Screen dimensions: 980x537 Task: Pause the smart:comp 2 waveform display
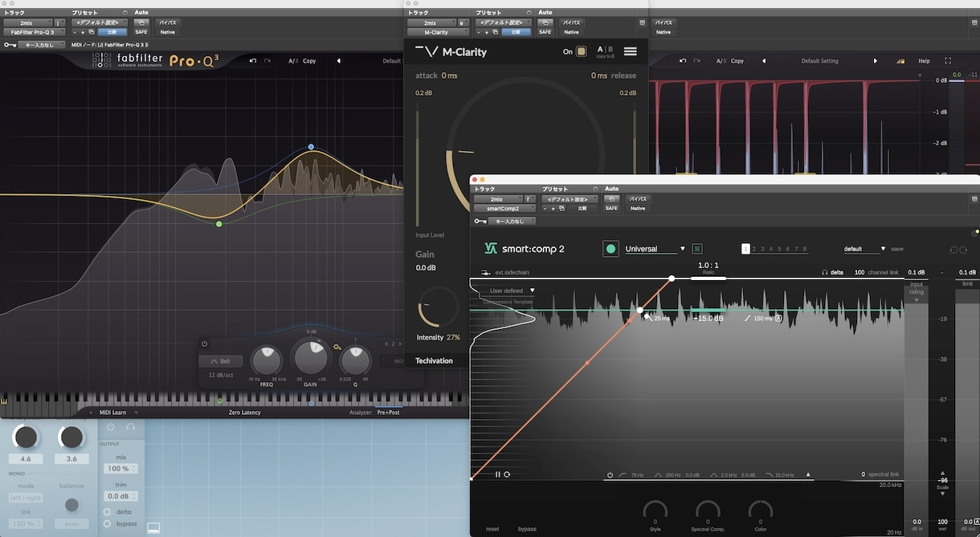(498, 474)
